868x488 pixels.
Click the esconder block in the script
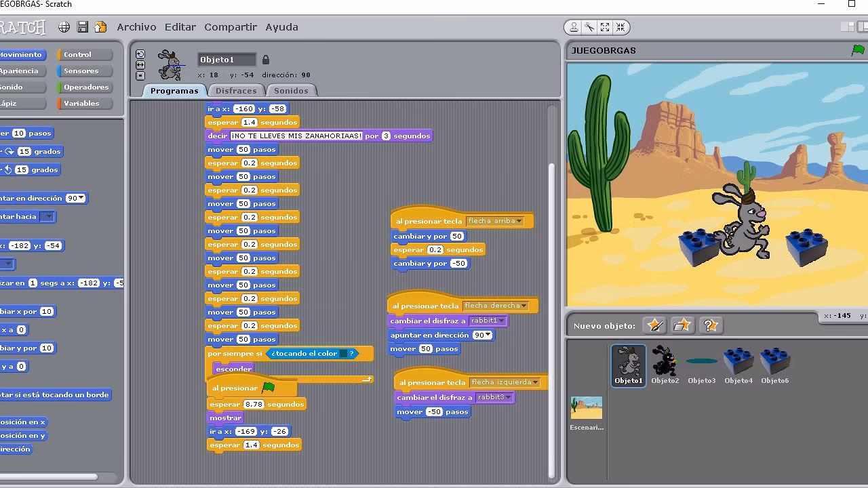pyautogui.click(x=233, y=369)
